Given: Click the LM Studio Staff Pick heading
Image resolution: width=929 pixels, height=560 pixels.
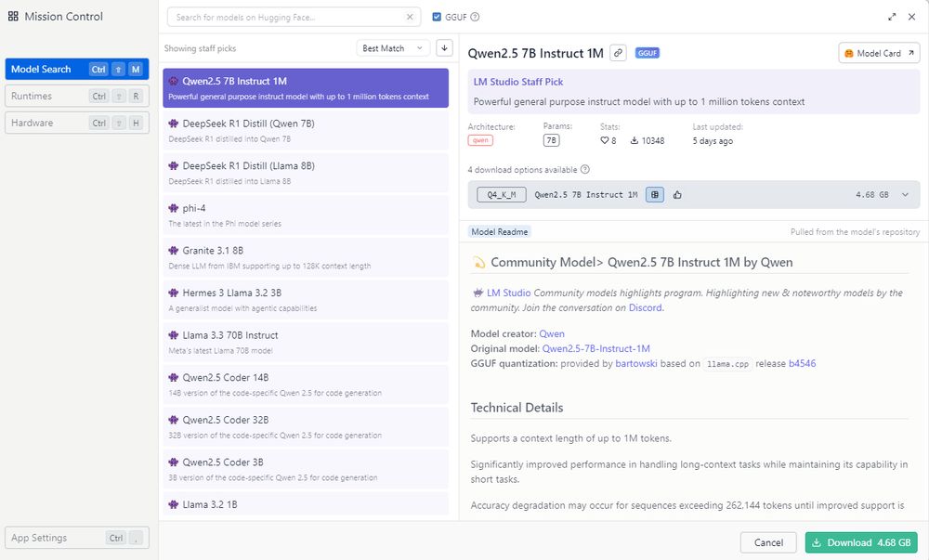Looking at the screenshot, I should click(x=517, y=82).
